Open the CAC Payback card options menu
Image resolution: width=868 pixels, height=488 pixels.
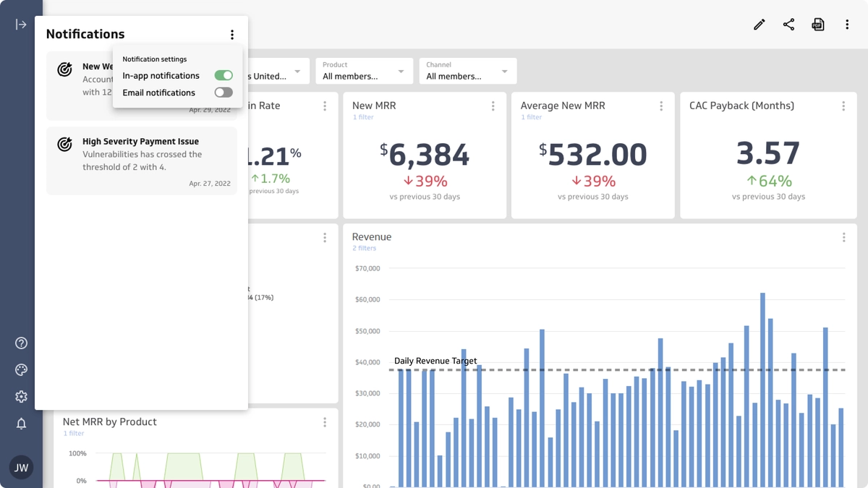click(x=843, y=106)
